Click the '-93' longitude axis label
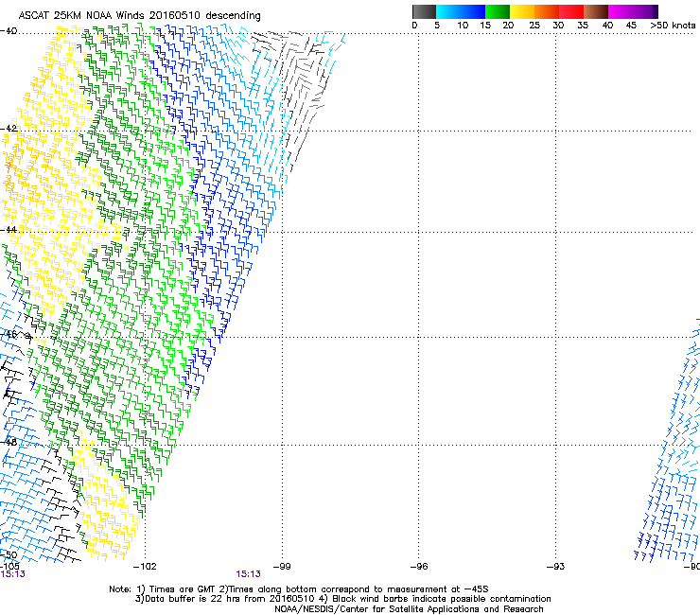The height and width of the screenshot is (615, 700). (556, 567)
